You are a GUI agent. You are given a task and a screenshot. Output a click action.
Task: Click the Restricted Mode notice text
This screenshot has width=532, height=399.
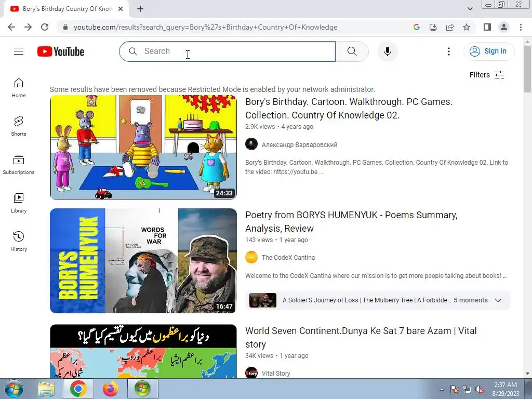[212, 89]
